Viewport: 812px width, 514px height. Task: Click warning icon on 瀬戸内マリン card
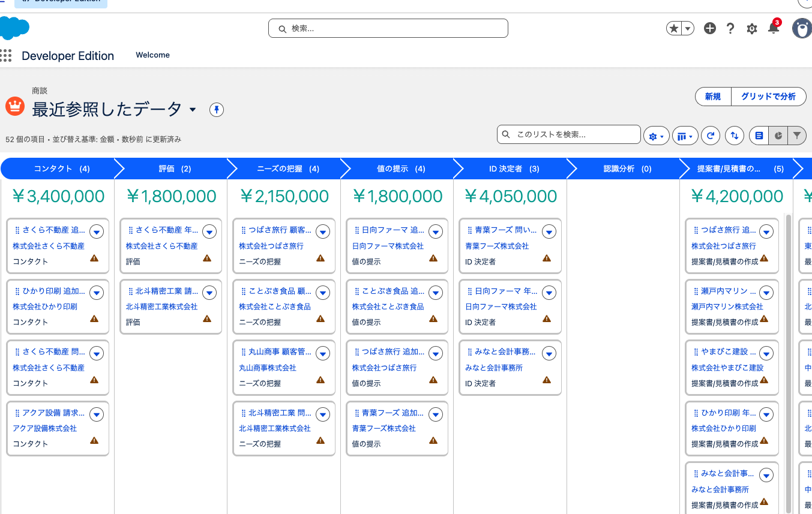point(764,319)
